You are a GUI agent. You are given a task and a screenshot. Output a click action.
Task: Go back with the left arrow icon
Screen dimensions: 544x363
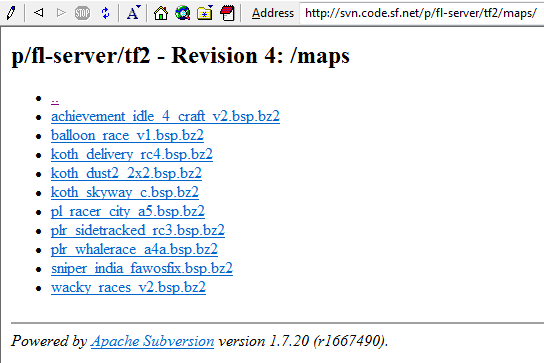pos(39,13)
